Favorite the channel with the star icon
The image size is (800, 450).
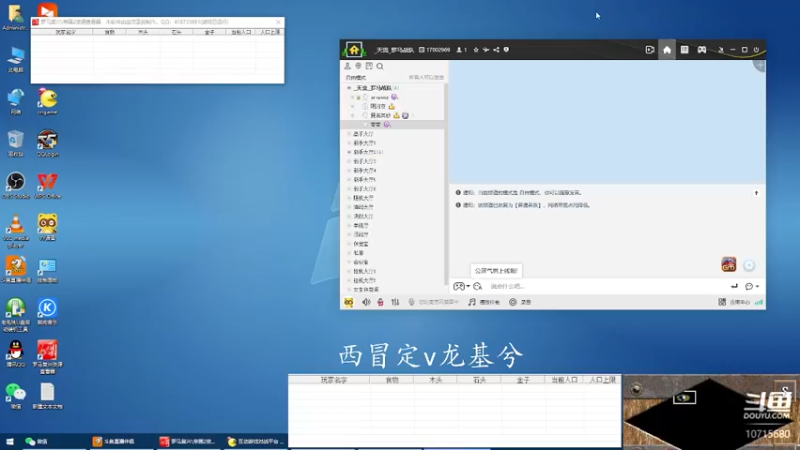pyautogui.click(x=476, y=50)
